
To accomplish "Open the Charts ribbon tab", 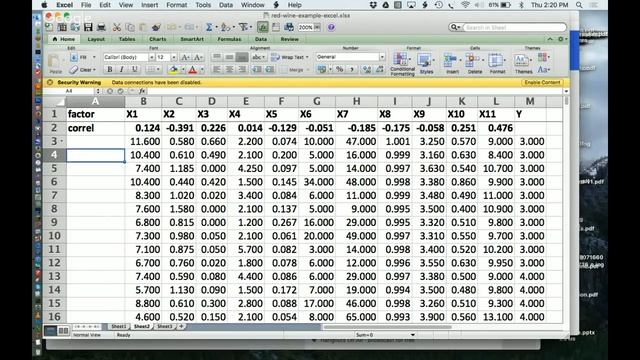I will point(158,39).
